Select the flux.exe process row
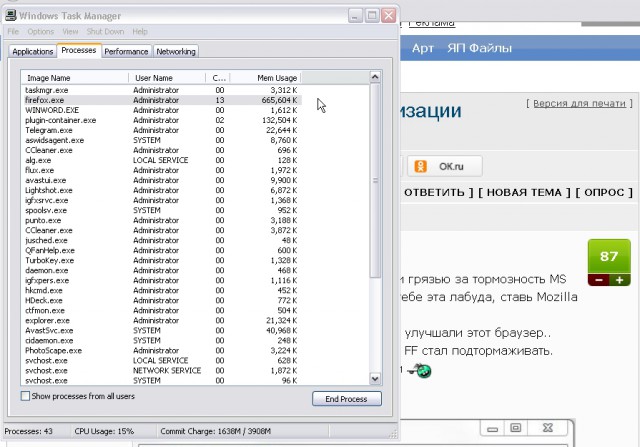 [x=162, y=170]
